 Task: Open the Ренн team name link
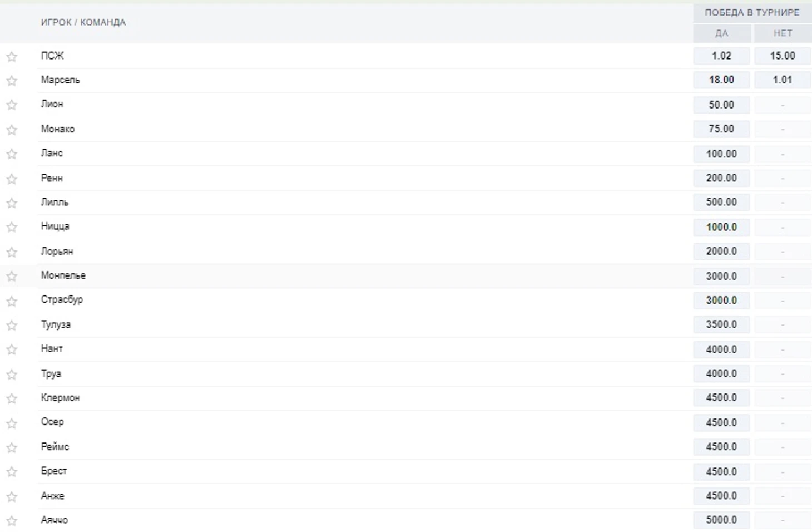(x=52, y=178)
